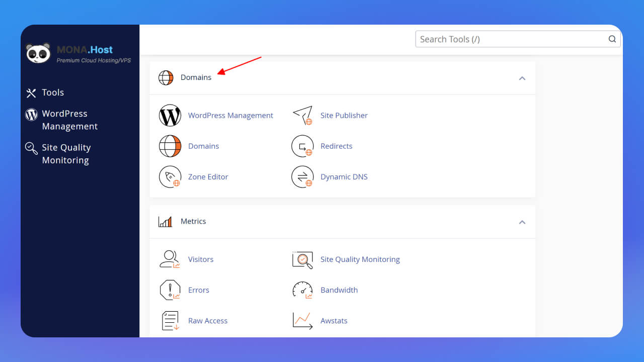Click the Zone Editor rocket icon
The image size is (644, 362).
point(170,177)
